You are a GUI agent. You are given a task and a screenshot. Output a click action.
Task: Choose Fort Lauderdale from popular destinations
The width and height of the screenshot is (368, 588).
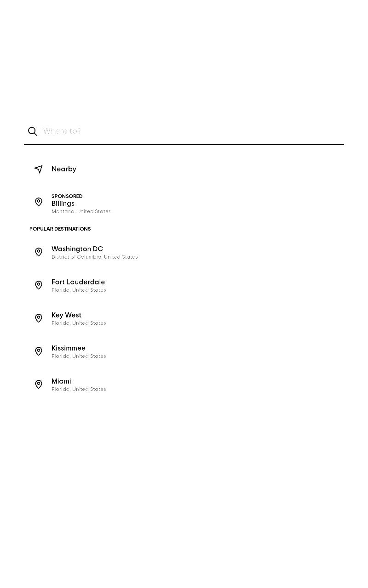(184, 285)
